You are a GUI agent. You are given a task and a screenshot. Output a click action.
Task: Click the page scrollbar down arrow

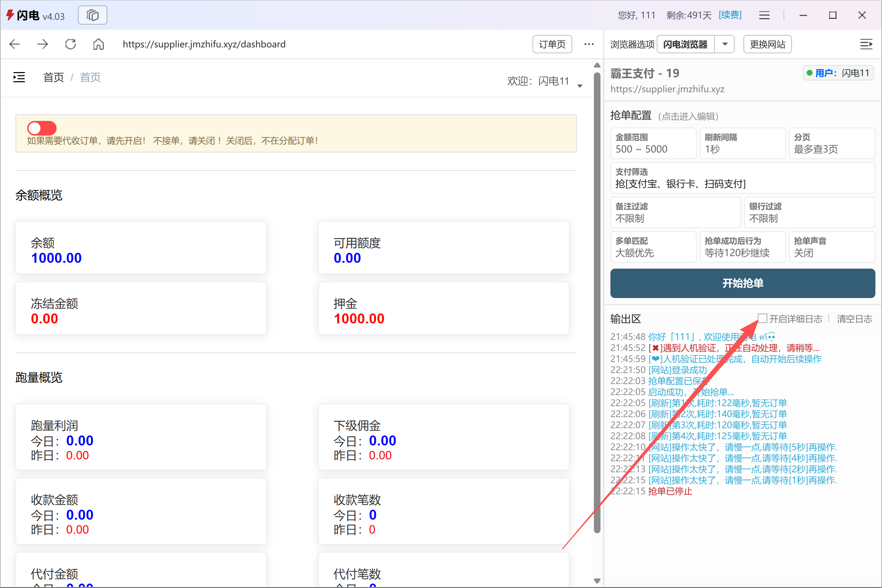pyautogui.click(x=597, y=581)
